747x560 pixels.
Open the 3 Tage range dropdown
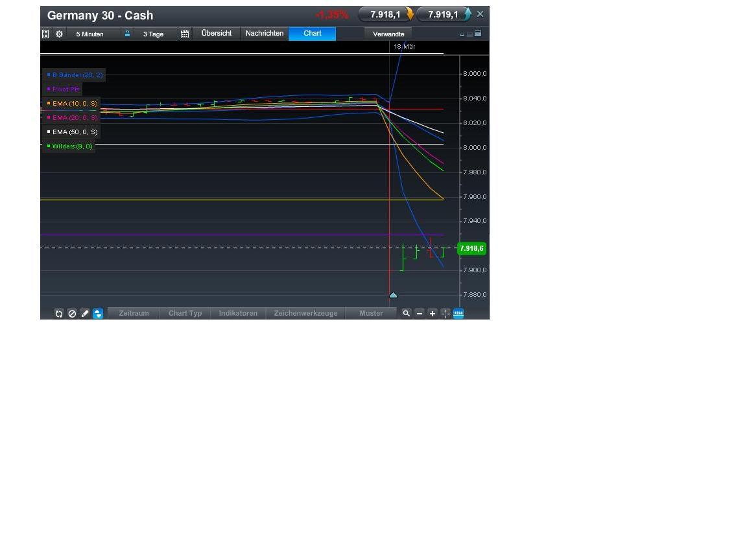154,34
